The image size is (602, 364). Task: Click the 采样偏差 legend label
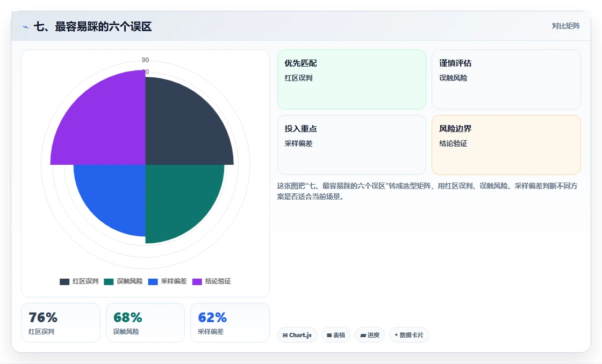click(174, 281)
